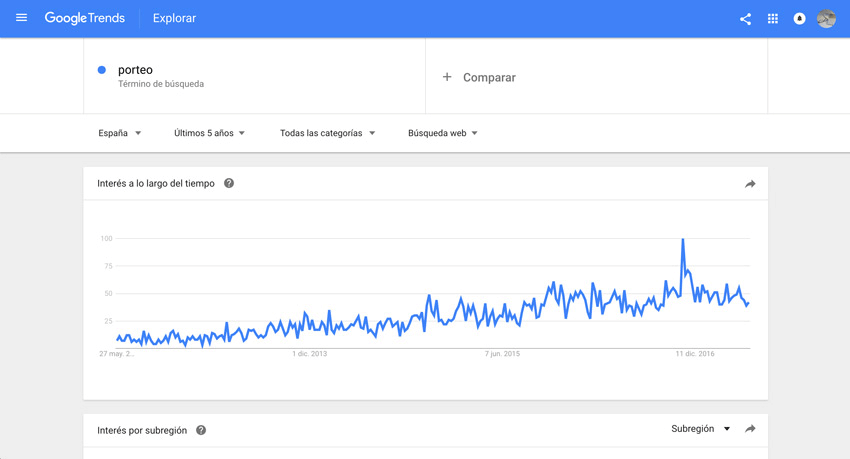Click the share icon in header

745,19
